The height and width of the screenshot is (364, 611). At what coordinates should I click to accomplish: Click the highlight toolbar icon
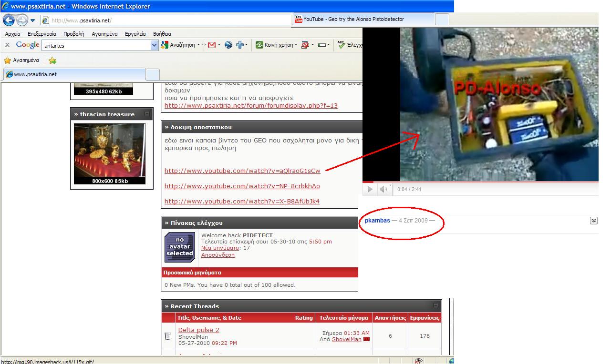point(322,45)
